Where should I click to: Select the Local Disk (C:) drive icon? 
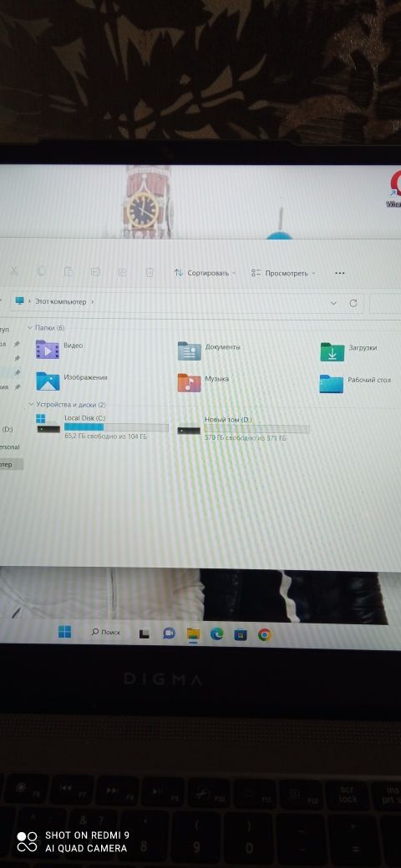[48, 424]
